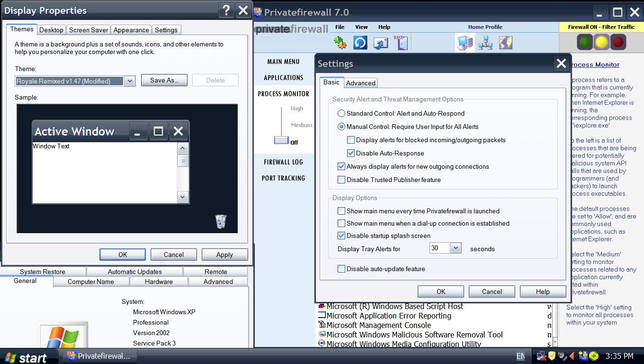Click Help button in Settings dialog
Image resolution: width=644 pixels, height=364 pixels.
[543, 291]
